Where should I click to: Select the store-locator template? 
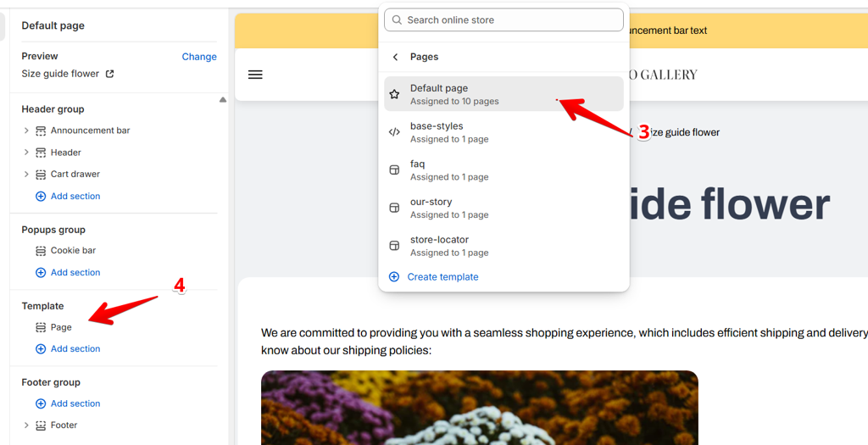(504, 246)
